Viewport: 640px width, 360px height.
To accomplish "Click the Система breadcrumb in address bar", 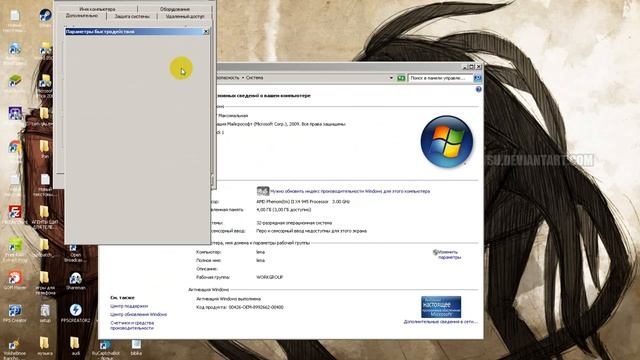I will (x=254, y=78).
